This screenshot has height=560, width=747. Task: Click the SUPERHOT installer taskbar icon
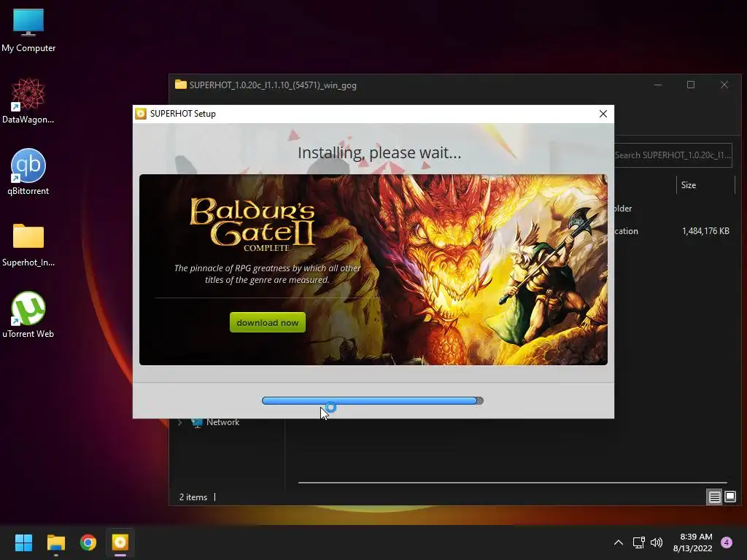point(120,542)
